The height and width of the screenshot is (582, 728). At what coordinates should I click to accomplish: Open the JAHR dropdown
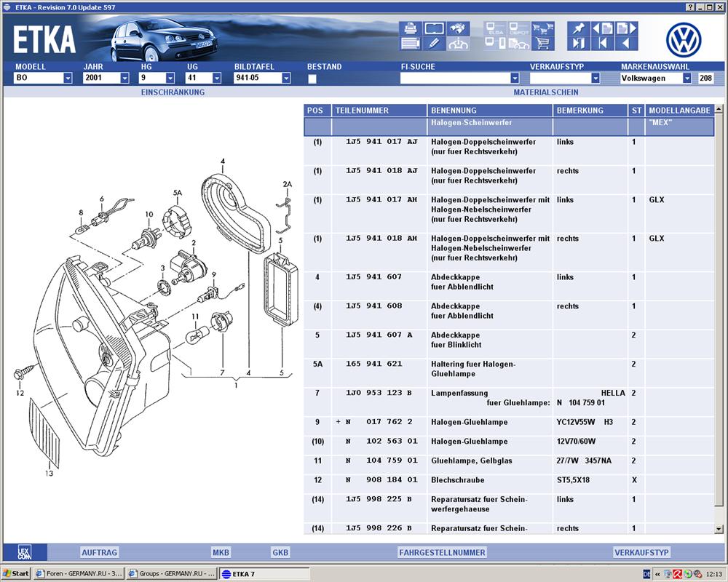click(x=124, y=78)
